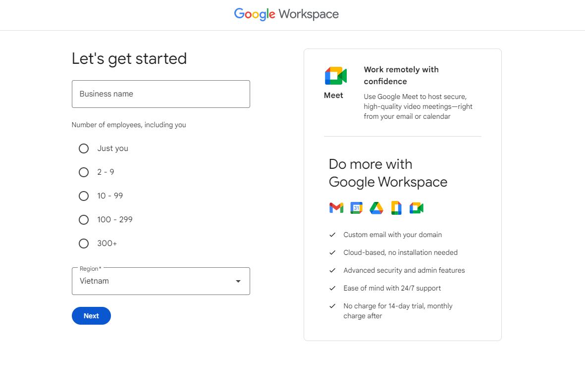Click the "Let's get started" heading

(x=129, y=58)
